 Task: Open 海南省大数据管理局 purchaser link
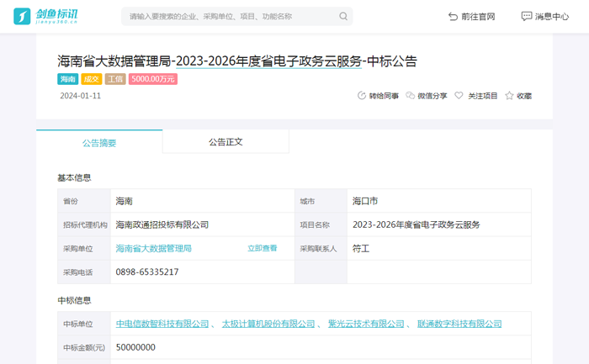tap(154, 249)
